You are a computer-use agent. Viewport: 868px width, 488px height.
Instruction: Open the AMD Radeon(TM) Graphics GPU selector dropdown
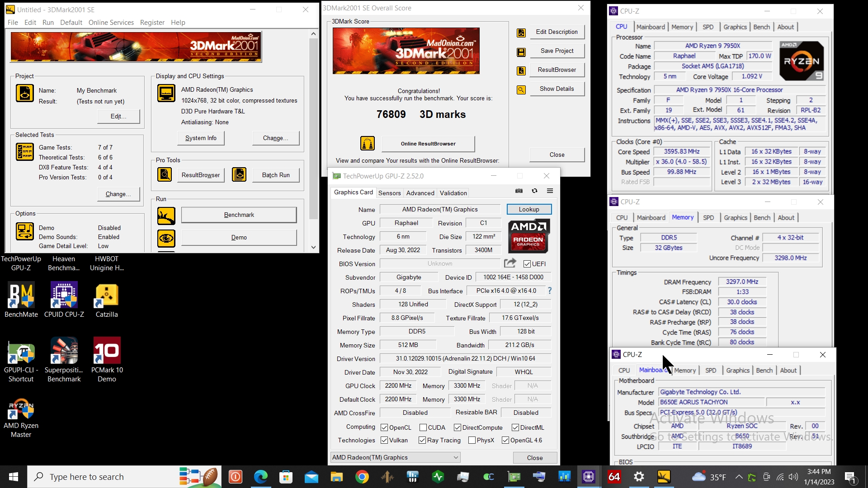point(395,457)
